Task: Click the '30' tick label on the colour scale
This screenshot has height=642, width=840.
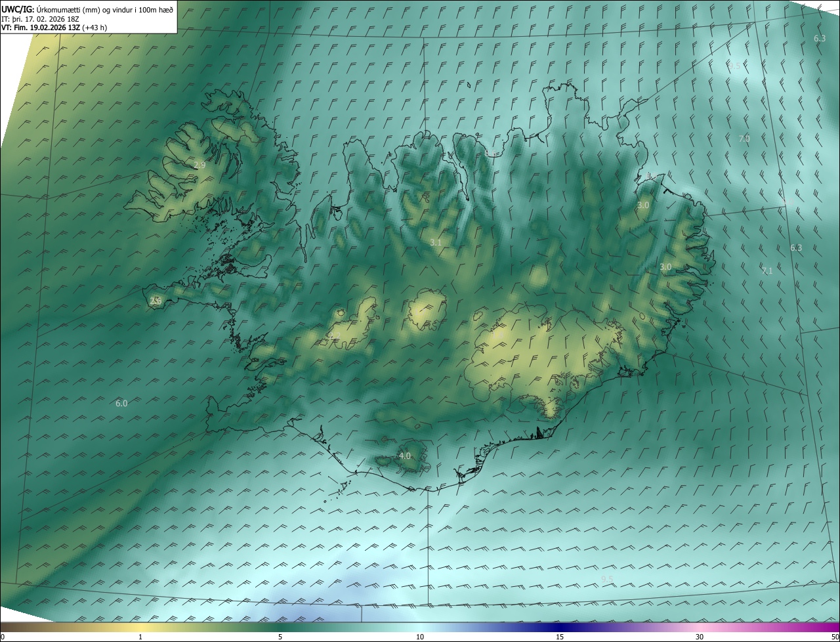Action: click(700, 637)
